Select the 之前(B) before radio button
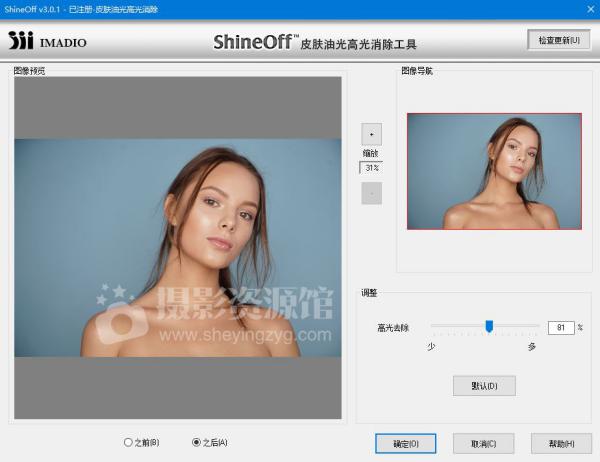The width and height of the screenshot is (600, 462). (128, 442)
